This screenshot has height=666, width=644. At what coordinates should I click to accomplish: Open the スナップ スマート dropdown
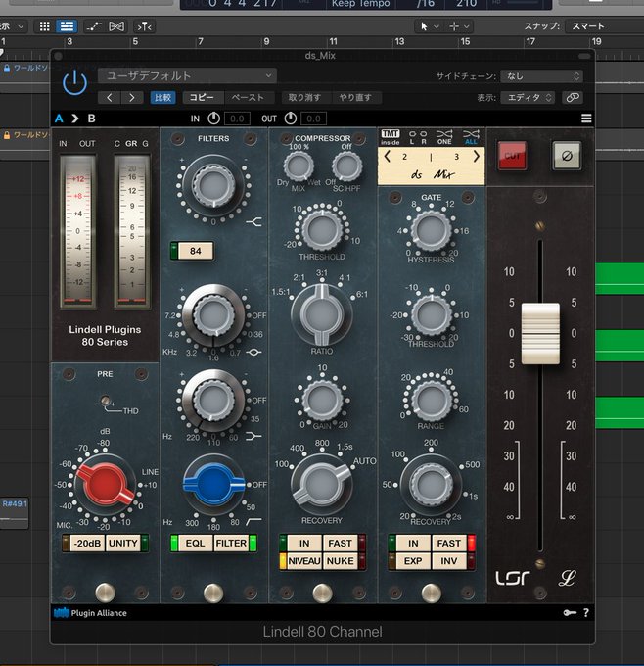603,26
